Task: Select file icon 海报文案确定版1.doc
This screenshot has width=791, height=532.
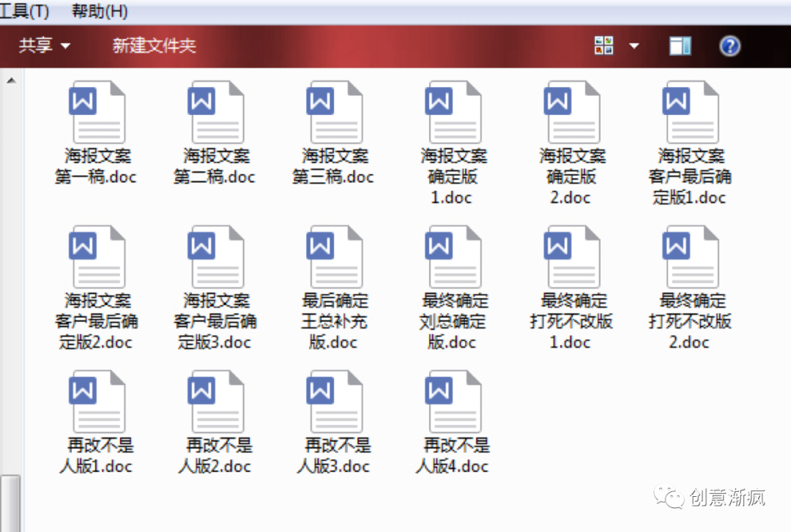Action: 453,112
